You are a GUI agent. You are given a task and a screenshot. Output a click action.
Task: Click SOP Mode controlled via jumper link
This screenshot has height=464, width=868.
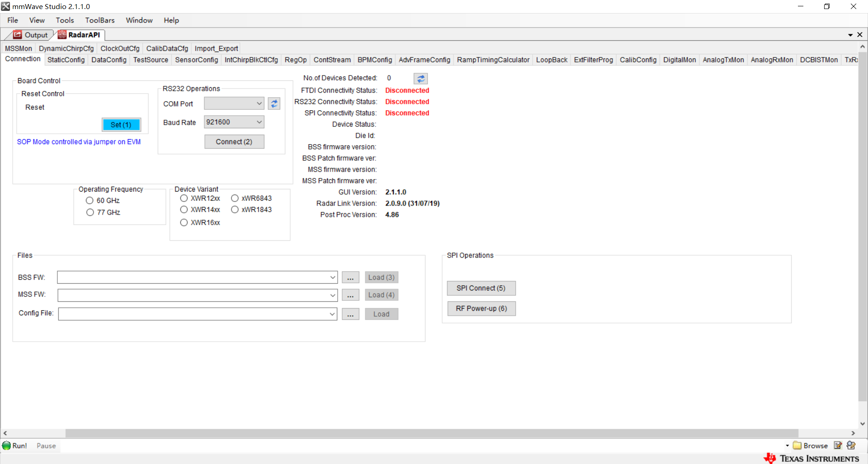pyautogui.click(x=79, y=142)
